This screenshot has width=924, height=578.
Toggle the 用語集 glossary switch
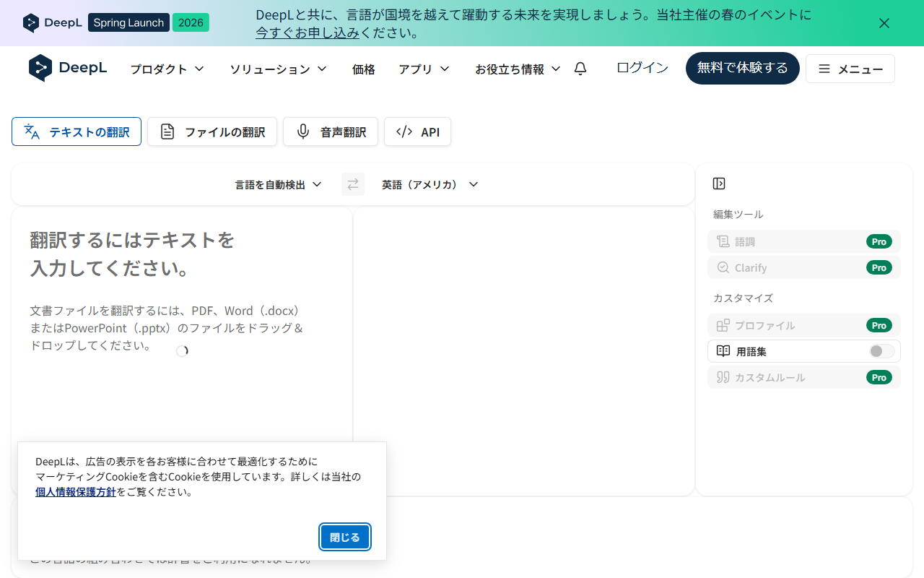click(x=881, y=351)
